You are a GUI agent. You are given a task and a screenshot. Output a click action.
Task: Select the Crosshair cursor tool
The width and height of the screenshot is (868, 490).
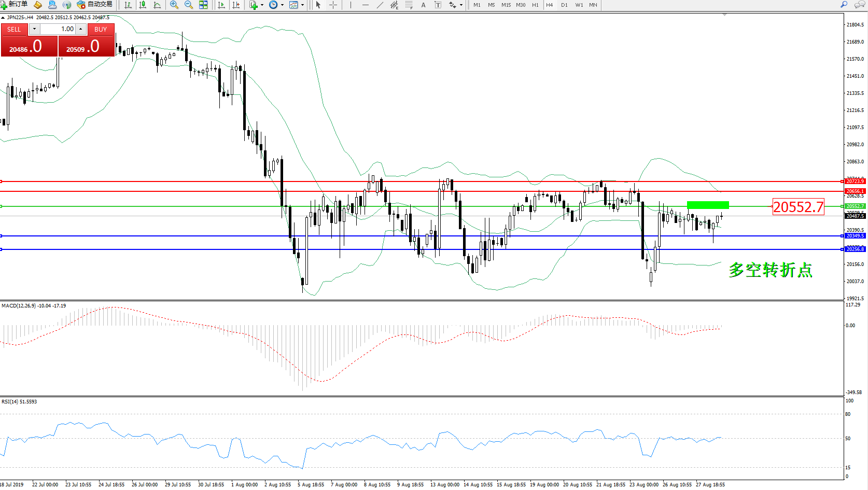tap(333, 5)
